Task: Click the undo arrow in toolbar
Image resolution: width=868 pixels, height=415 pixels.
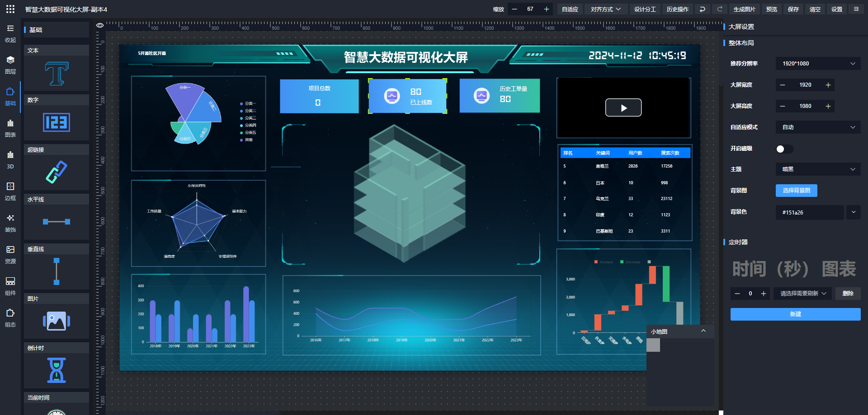Action: [x=702, y=9]
